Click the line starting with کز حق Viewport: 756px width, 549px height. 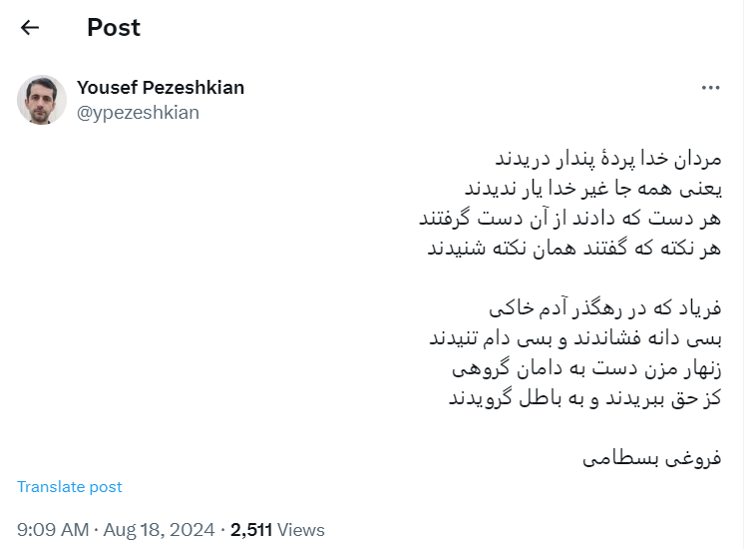[x=583, y=398]
